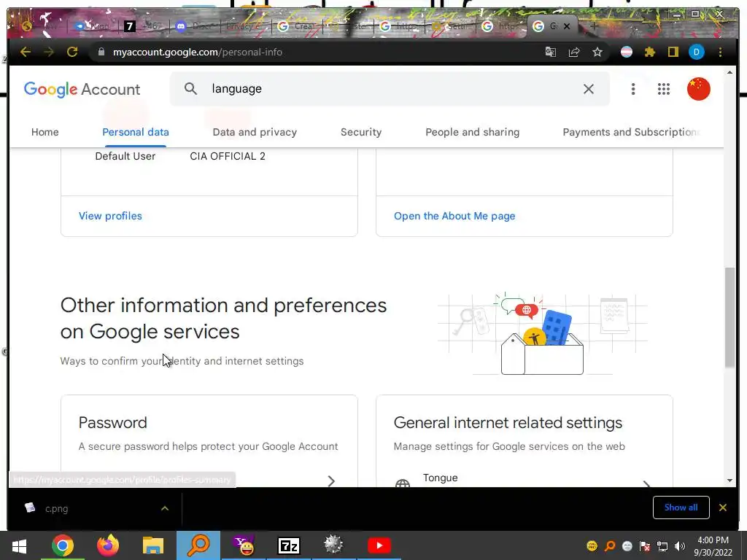Image resolution: width=747 pixels, height=560 pixels.
Task: Open the People and sharing tab
Action: (x=472, y=132)
